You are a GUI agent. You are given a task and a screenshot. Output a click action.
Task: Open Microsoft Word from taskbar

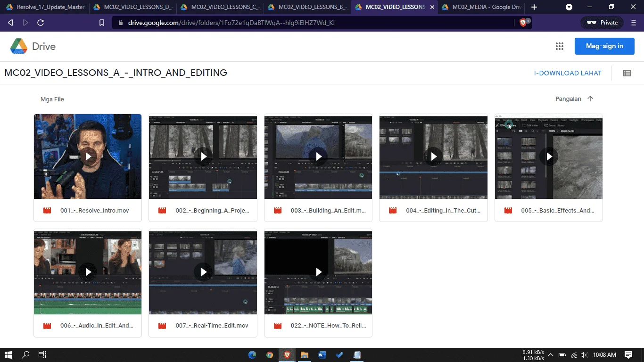pyautogui.click(x=322, y=355)
